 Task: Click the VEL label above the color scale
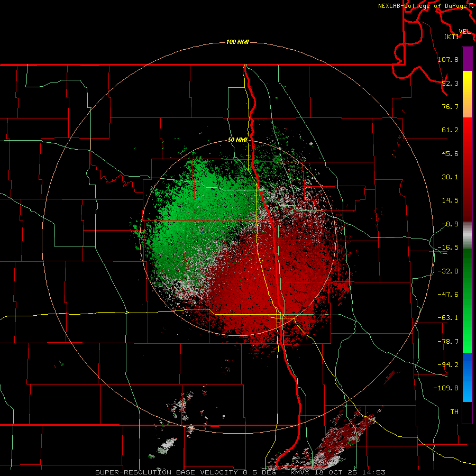464,31
